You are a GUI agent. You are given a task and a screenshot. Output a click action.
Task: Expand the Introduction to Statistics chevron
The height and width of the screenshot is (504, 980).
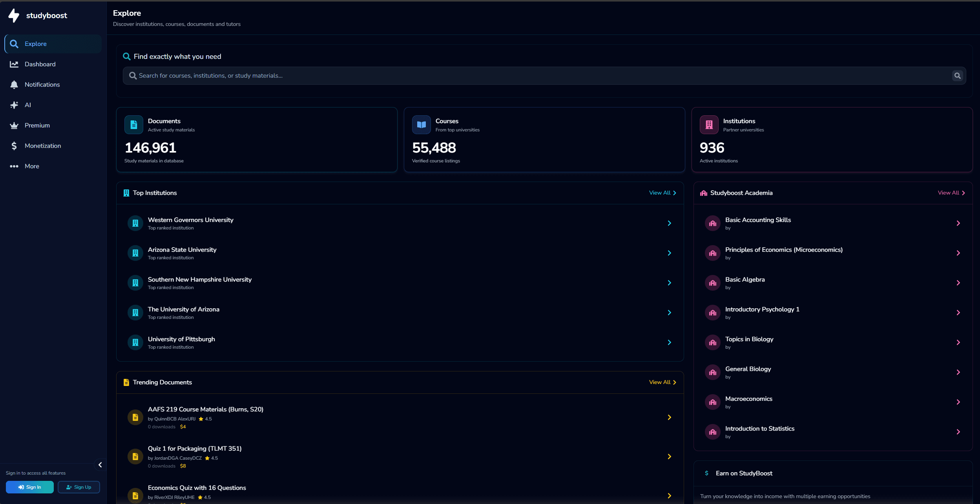[x=958, y=432]
